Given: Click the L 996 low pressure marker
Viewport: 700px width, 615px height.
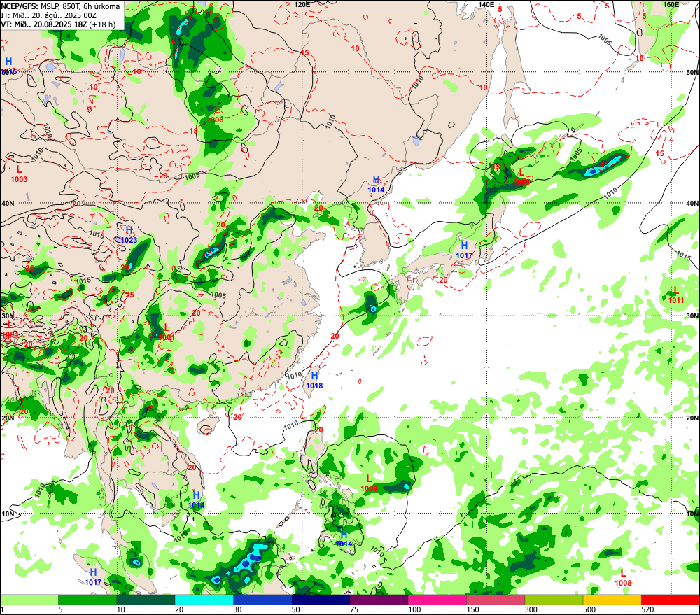Looking at the screenshot, I should click(x=217, y=114).
